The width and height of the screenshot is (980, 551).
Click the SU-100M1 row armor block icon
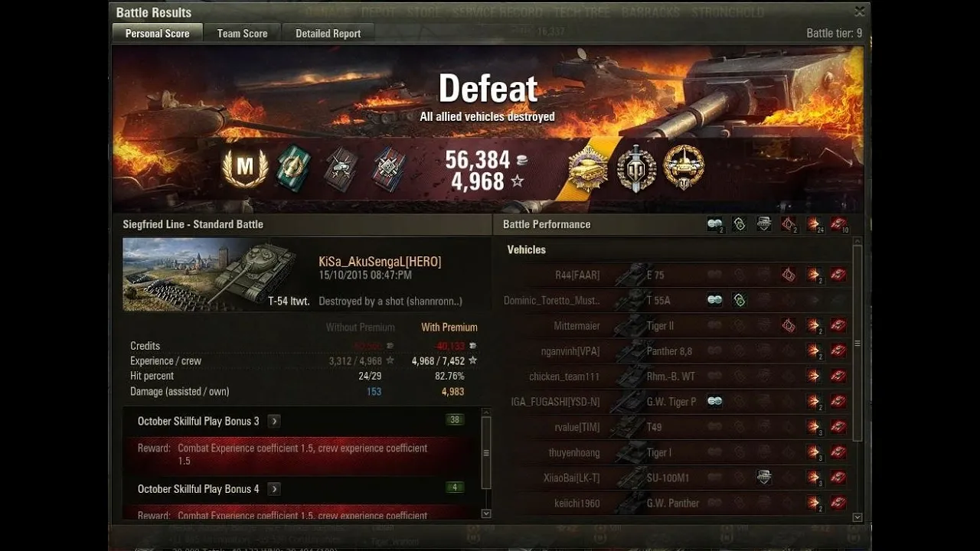pyautogui.click(x=764, y=478)
